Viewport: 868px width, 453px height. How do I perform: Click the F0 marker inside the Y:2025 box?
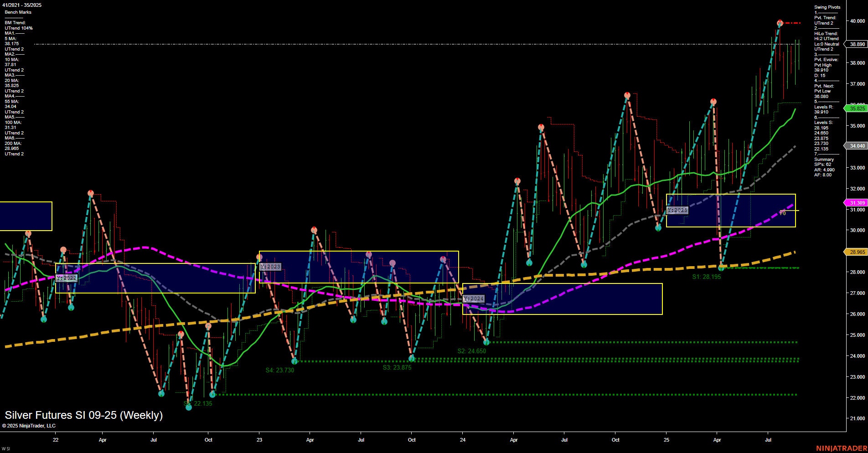click(x=782, y=212)
